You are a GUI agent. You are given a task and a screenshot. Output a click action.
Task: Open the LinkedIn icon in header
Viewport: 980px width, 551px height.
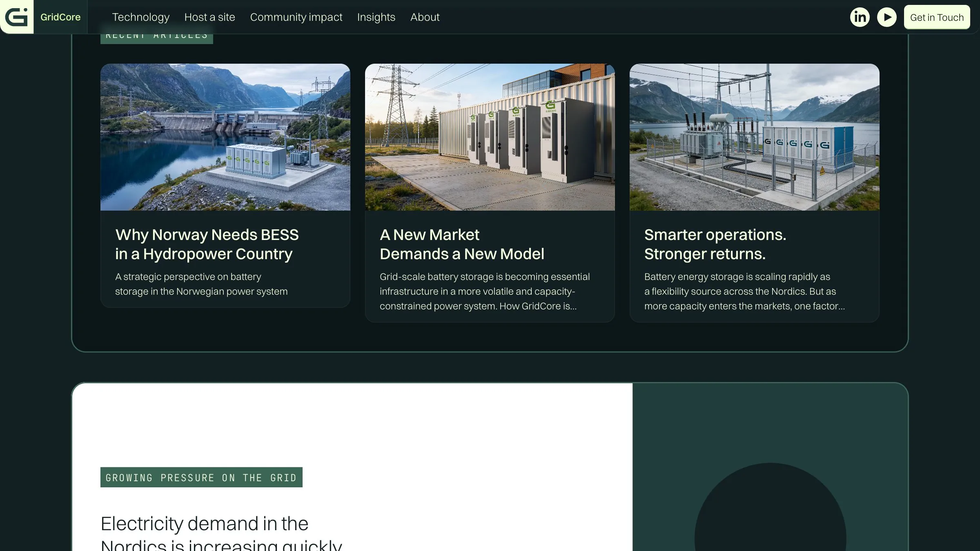860,17
